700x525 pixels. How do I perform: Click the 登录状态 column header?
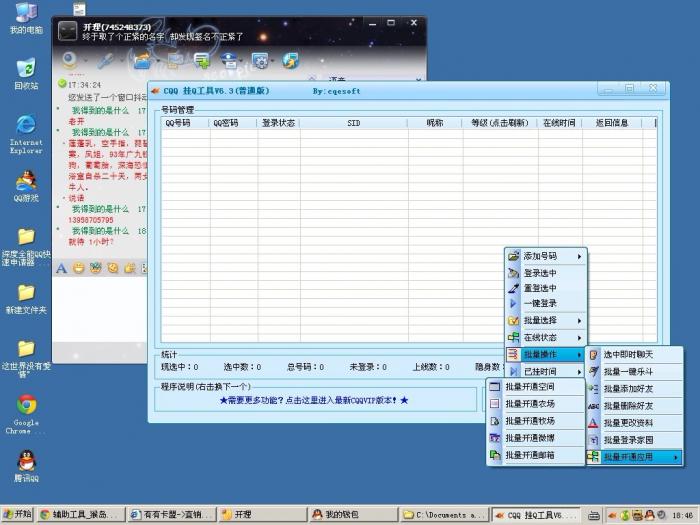point(278,123)
